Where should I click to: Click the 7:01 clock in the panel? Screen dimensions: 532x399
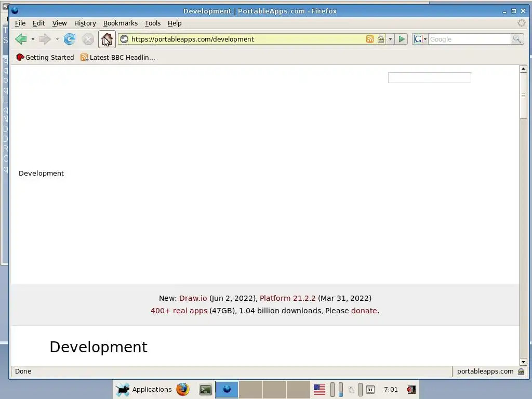391,390
